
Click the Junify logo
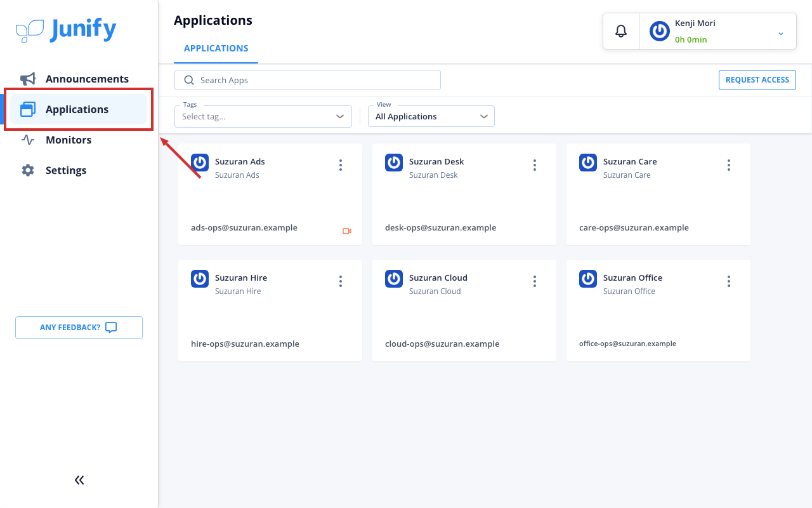click(66, 30)
